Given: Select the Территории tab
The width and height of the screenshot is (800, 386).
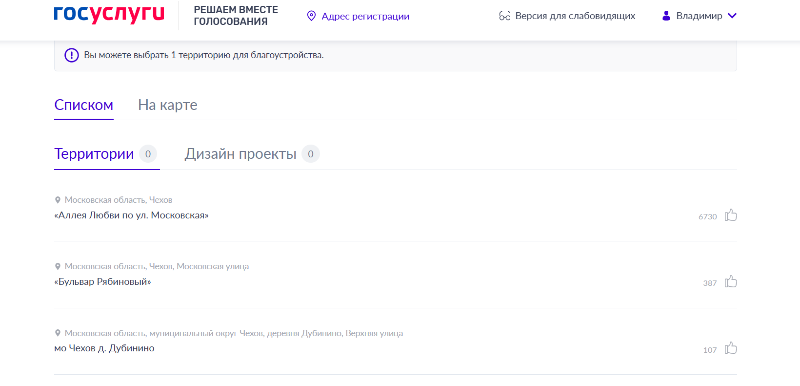Looking at the screenshot, I should coord(94,154).
